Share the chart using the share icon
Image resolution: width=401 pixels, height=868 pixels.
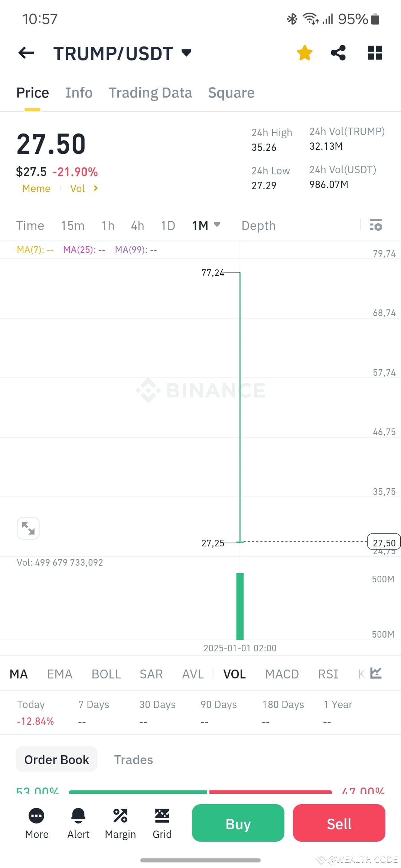tap(338, 53)
